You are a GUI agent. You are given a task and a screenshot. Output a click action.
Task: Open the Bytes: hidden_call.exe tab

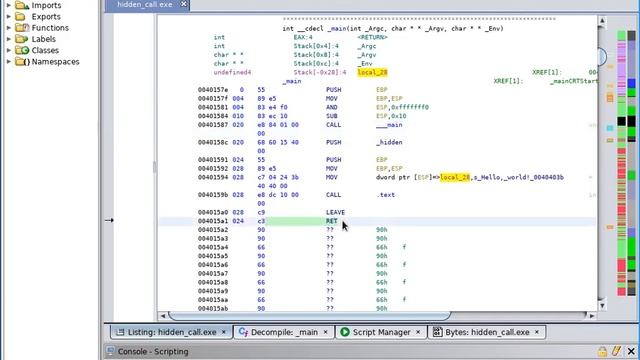(x=487, y=332)
